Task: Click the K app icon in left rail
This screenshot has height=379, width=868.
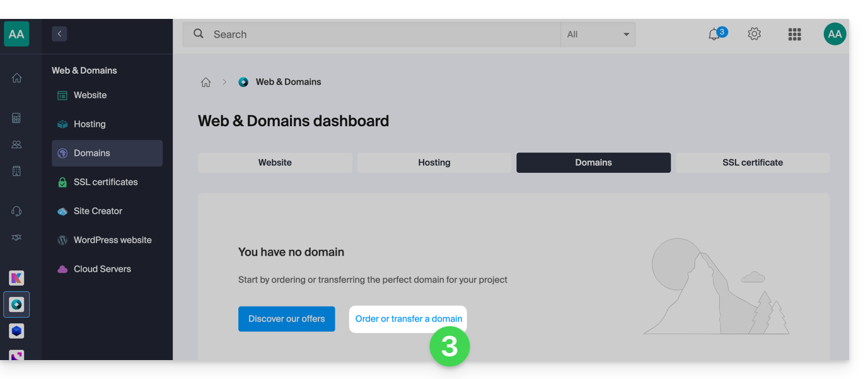Action: coord(17,278)
